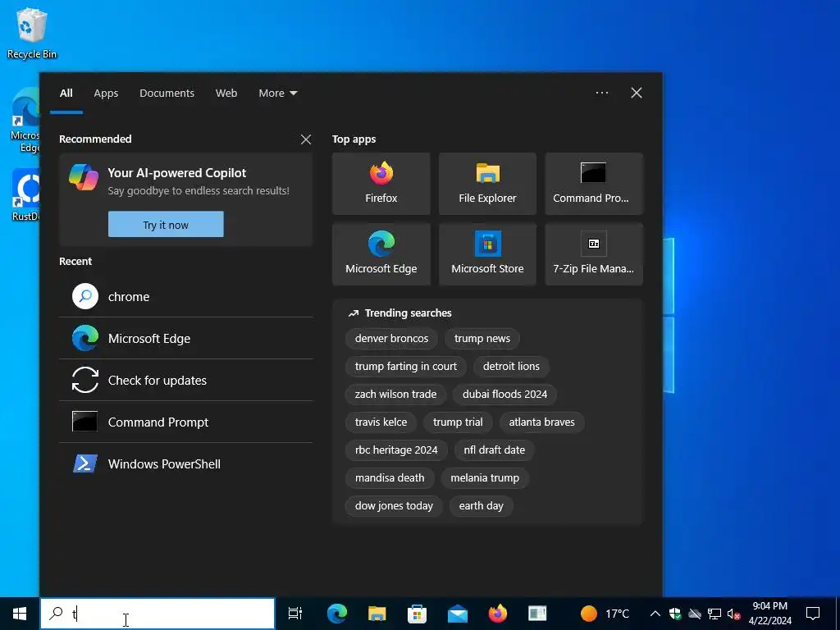Search trending zach wilson trade
The height and width of the screenshot is (630, 840).
click(x=396, y=395)
